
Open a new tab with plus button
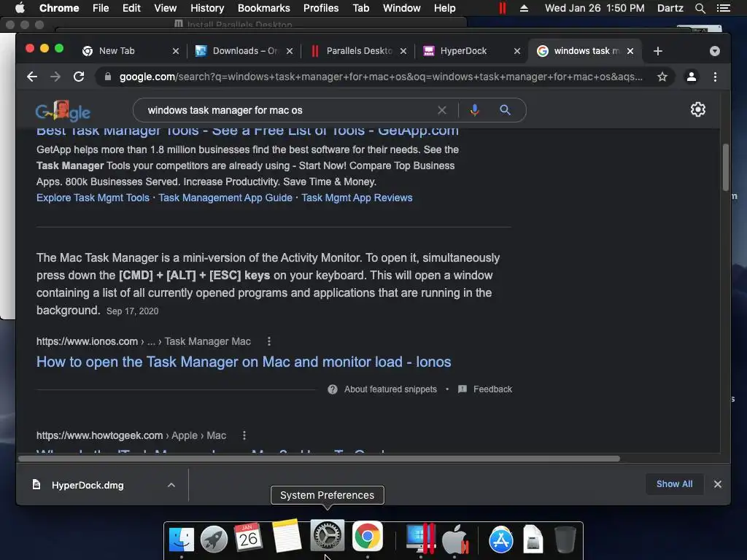point(658,51)
